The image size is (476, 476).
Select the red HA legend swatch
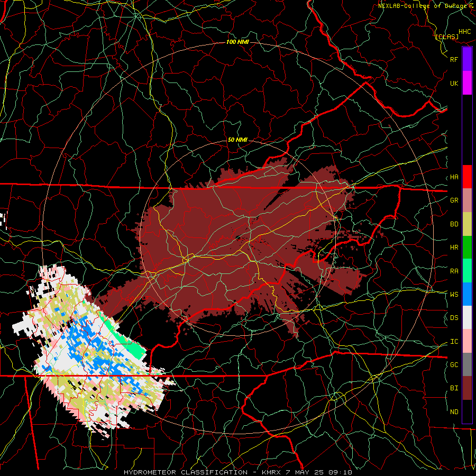tap(467, 177)
